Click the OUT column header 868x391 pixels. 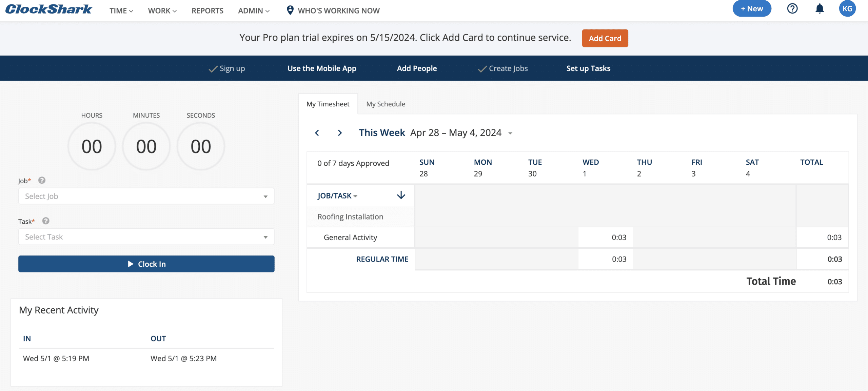click(158, 338)
